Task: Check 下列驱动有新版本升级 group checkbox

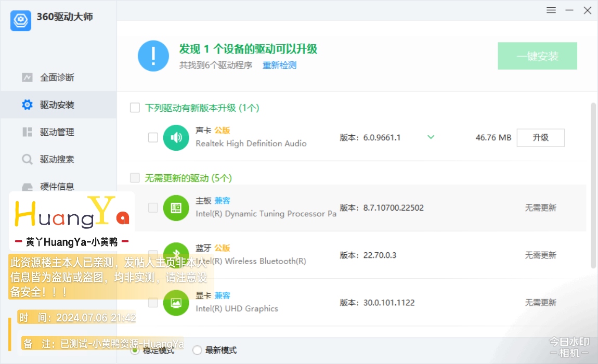Action: [135, 108]
